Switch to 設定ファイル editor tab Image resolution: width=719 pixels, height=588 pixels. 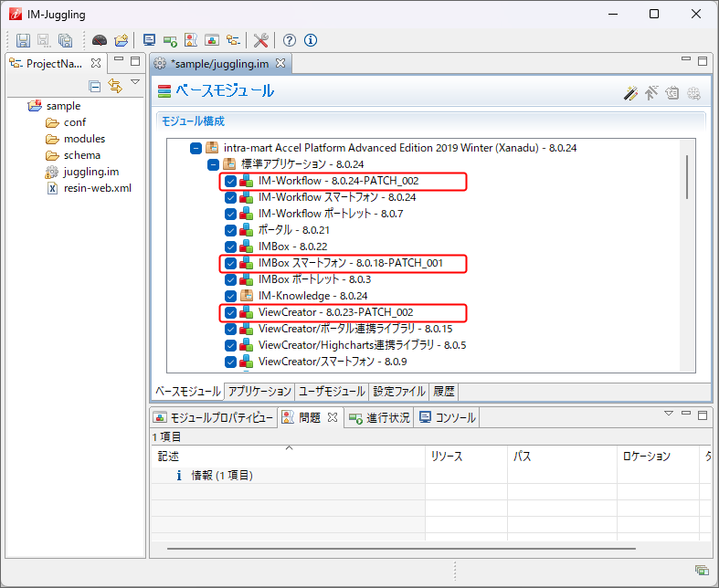click(x=399, y=392)
